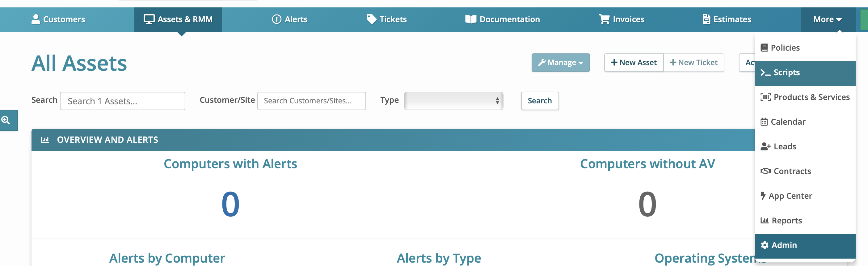Click the Leads add-user icon
The image size is (868, 266).
(765, 147)
